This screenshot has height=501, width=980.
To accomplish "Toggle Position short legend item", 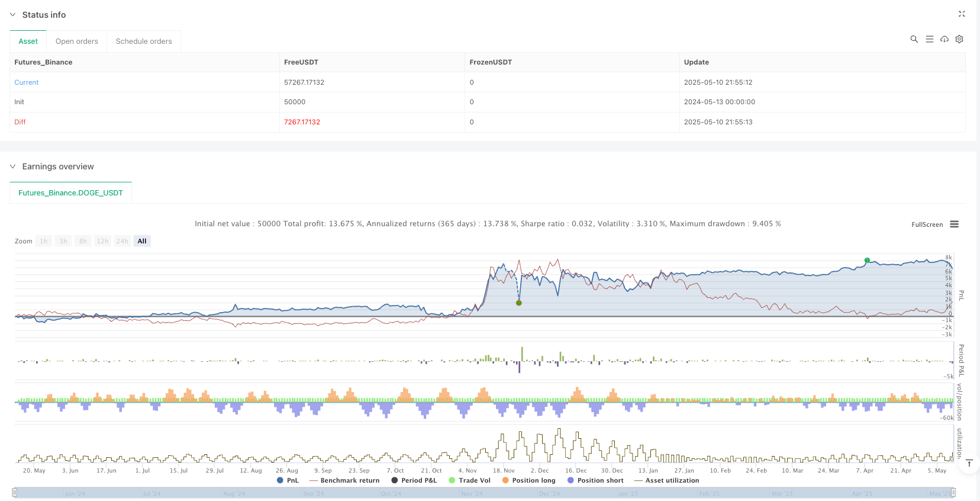I will tap(595, 480).
